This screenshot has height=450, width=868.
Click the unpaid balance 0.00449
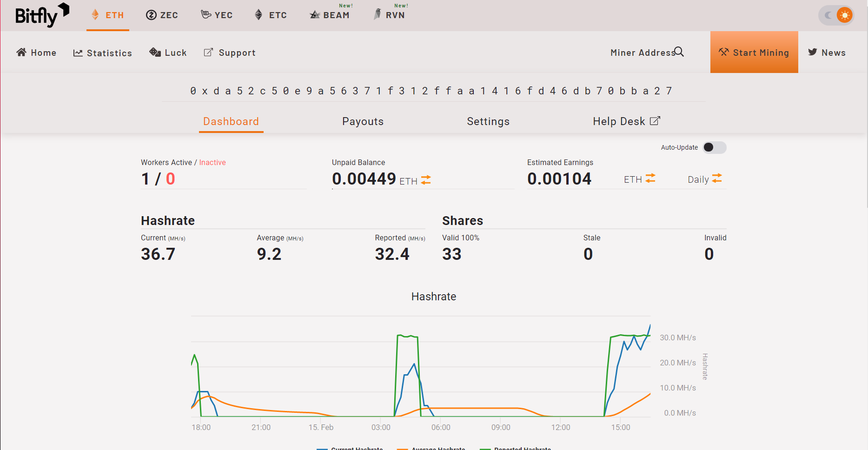pyautogui.click(x=364, y=179)
